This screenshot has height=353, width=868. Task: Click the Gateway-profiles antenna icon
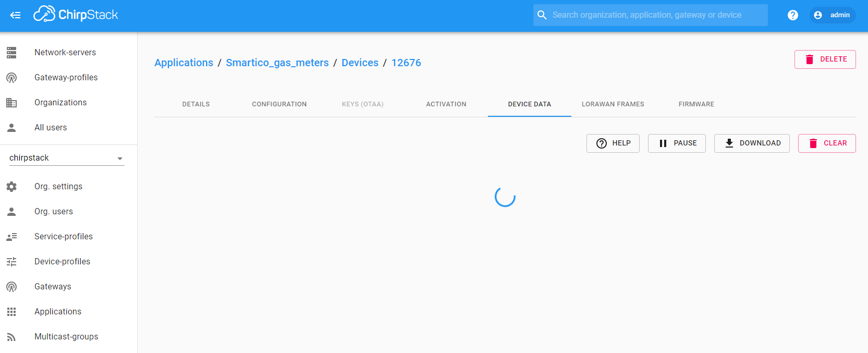click(x=11, y=78)
